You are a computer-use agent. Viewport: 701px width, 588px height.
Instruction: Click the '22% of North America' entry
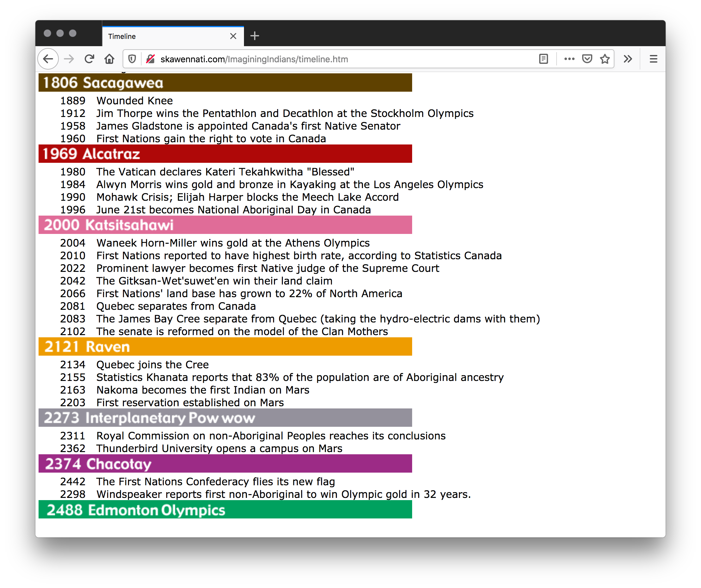tap(249, 293)
